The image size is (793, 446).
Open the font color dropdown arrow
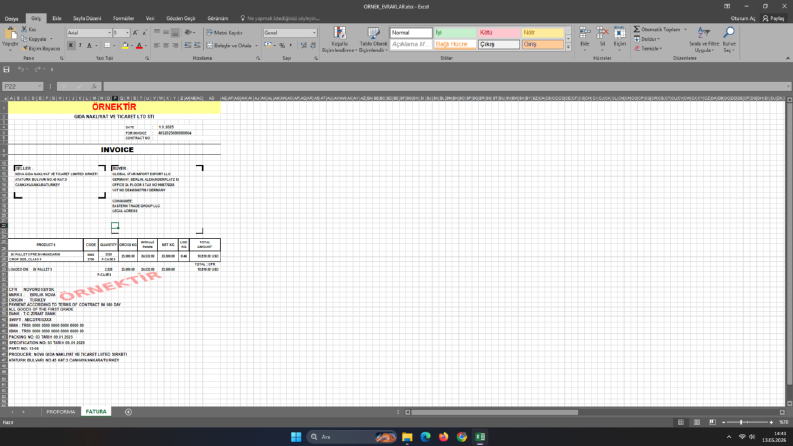coord(146,46)
